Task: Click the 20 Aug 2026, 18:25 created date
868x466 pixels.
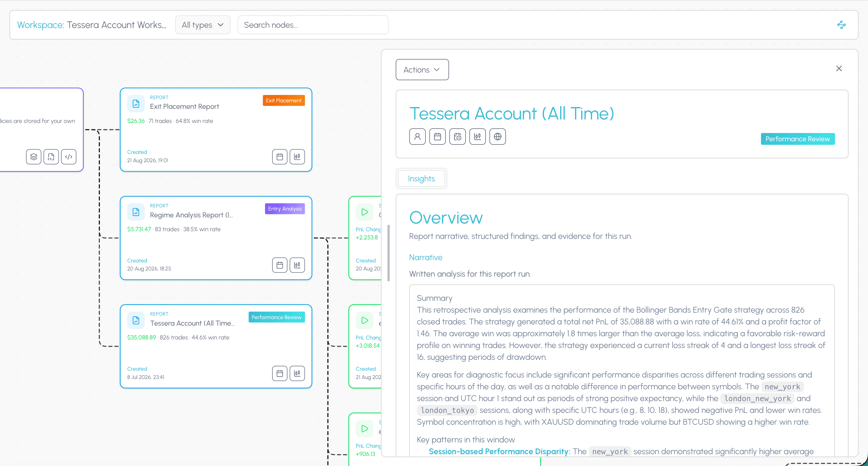Action: (x=149, y=268)
